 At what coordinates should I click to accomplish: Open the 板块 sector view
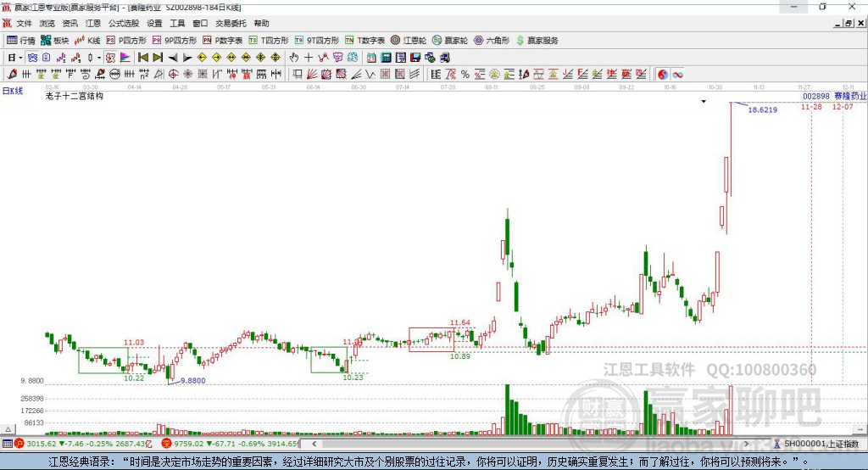54,41
